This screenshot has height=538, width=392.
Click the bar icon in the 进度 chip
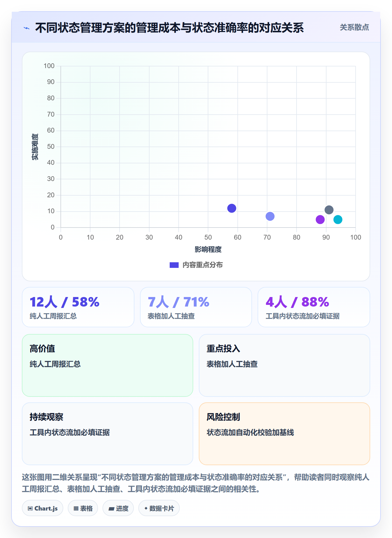[x=111, y=509]
